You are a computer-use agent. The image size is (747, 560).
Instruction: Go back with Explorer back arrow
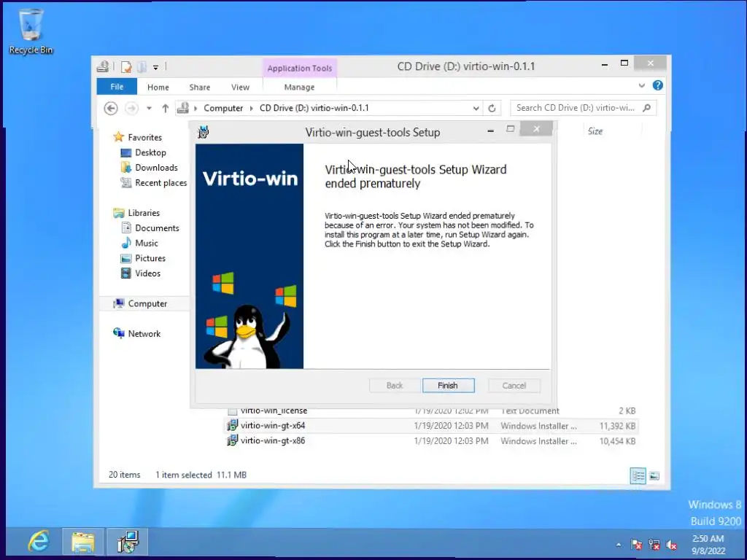111,108
